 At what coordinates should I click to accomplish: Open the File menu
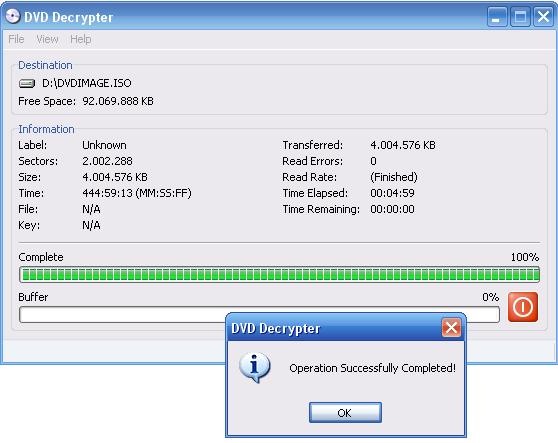[16, 39]
